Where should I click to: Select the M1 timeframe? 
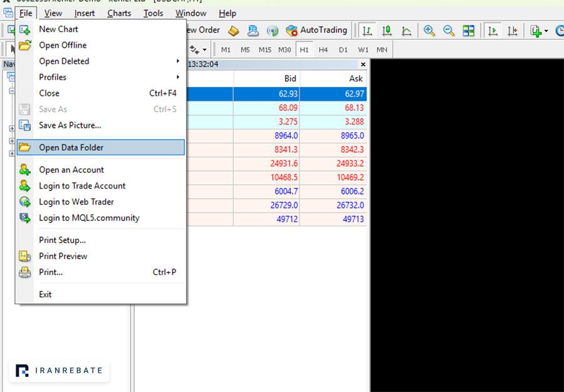(226, 49)
